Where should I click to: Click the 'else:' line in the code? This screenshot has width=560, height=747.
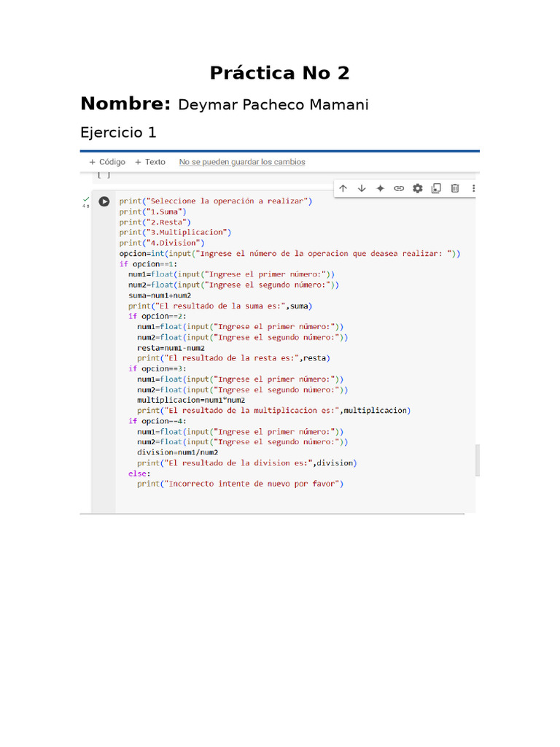tap(139, 473)
